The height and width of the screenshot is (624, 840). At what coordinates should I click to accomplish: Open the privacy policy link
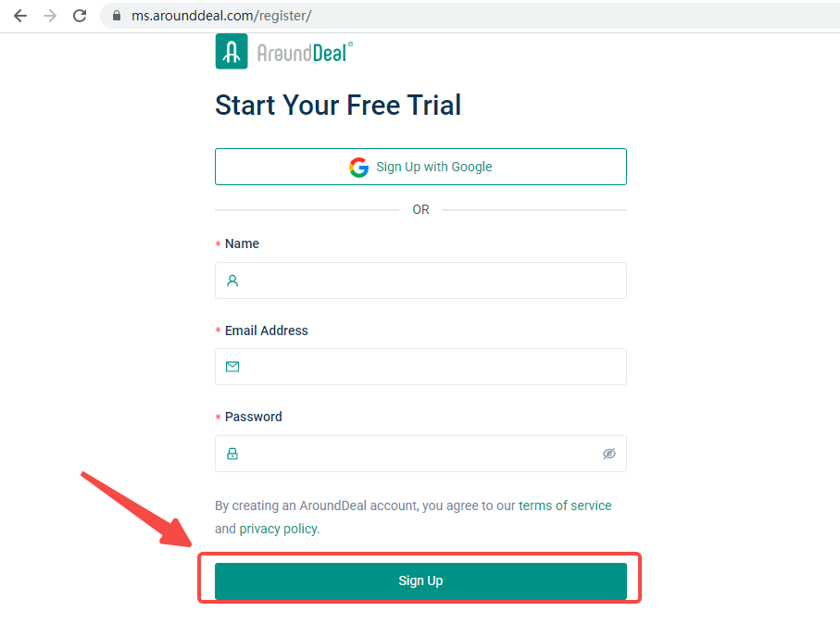click(x=278, y=529)
